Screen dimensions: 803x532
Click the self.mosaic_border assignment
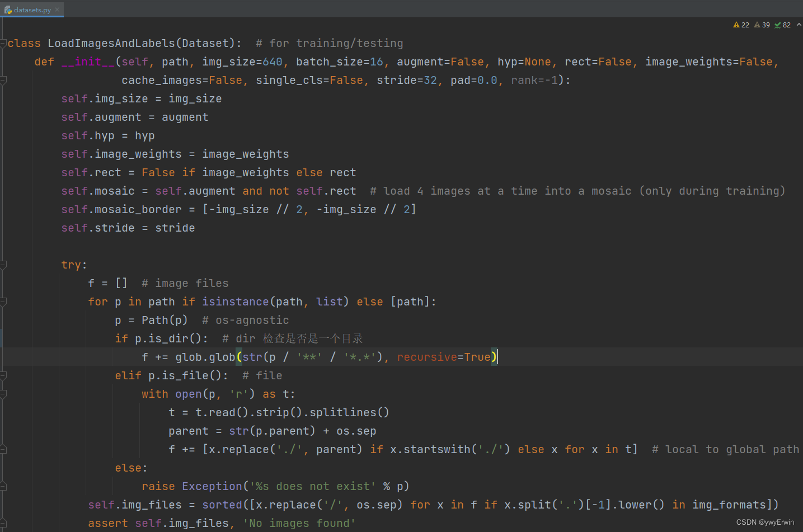[239, 210]
